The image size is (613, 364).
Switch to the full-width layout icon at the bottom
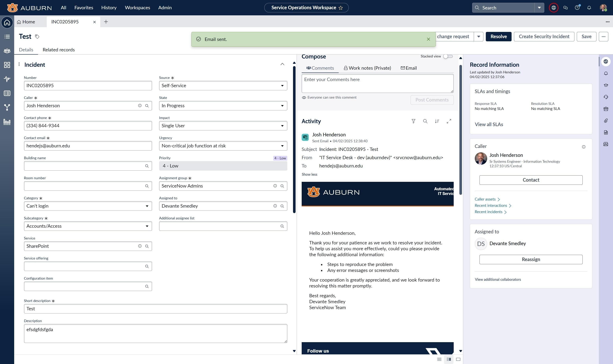pyautogui.click(x=458, y=359)
